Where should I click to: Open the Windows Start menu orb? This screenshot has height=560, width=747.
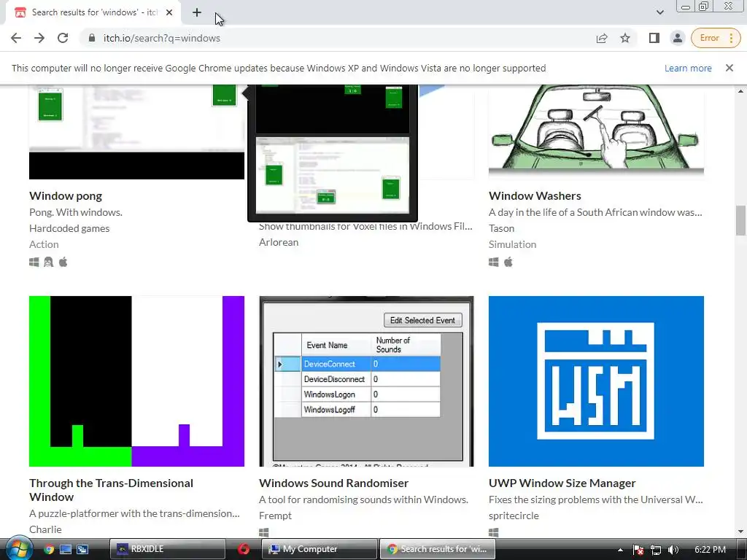[x=19, y=549]
